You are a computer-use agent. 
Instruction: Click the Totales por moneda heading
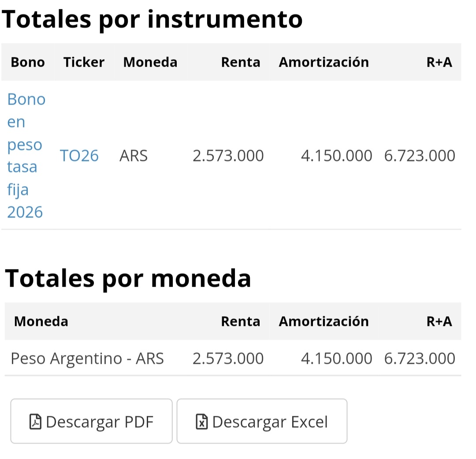128,279
